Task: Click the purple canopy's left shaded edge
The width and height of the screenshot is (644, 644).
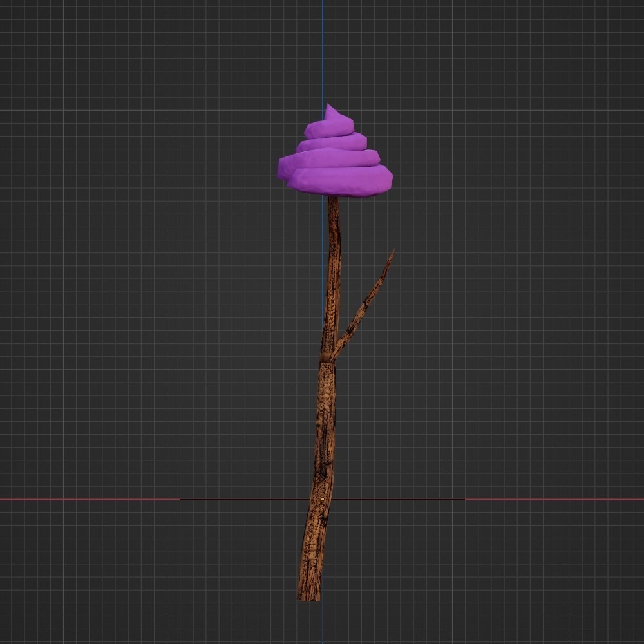Action: [x=287, y=167]
